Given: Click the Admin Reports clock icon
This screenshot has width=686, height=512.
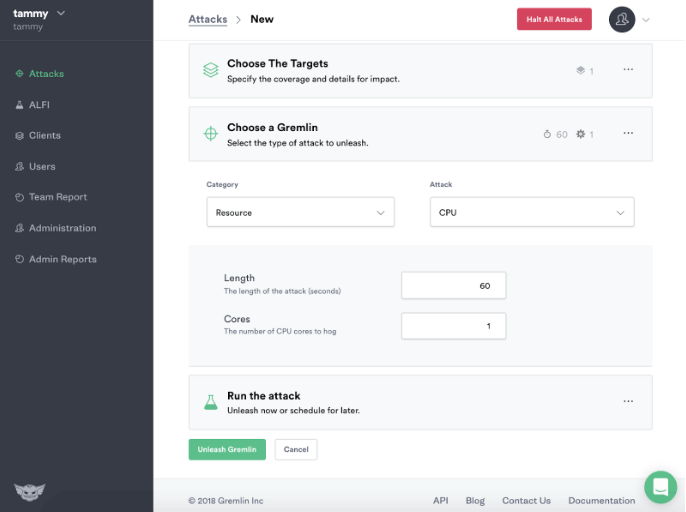Looking at the screenshot, I should pyautogui.click(x=19, y=259).
